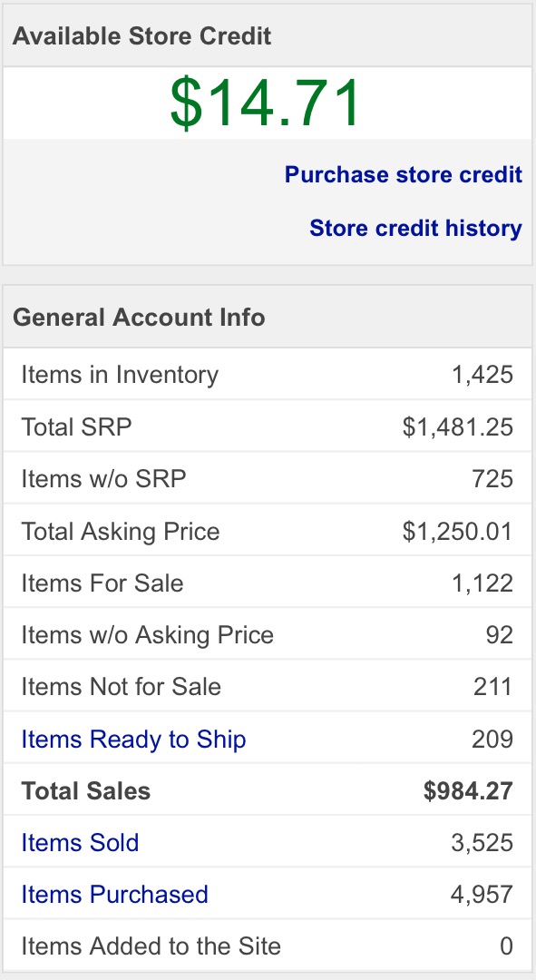Image resolution: width=536 pixels, height=980 pixels.
Task: View the Store credit history
Action: pyautogui.click(x=415, y=228)
